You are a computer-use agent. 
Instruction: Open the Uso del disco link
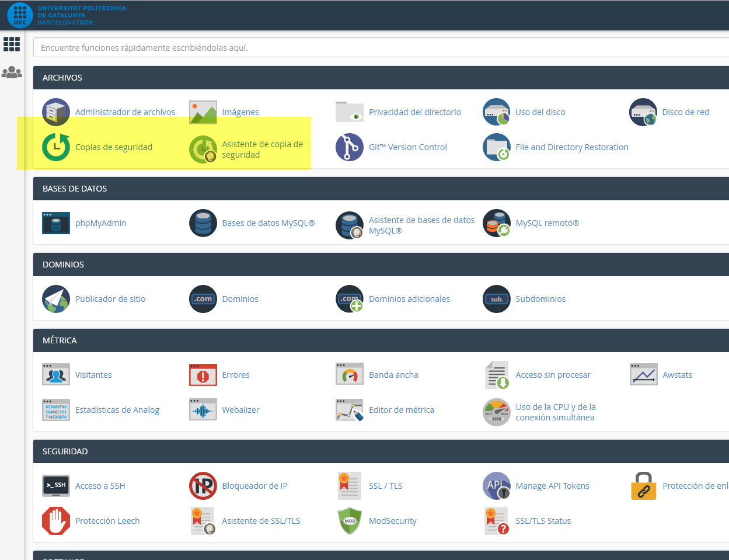(x=540, y=112)
